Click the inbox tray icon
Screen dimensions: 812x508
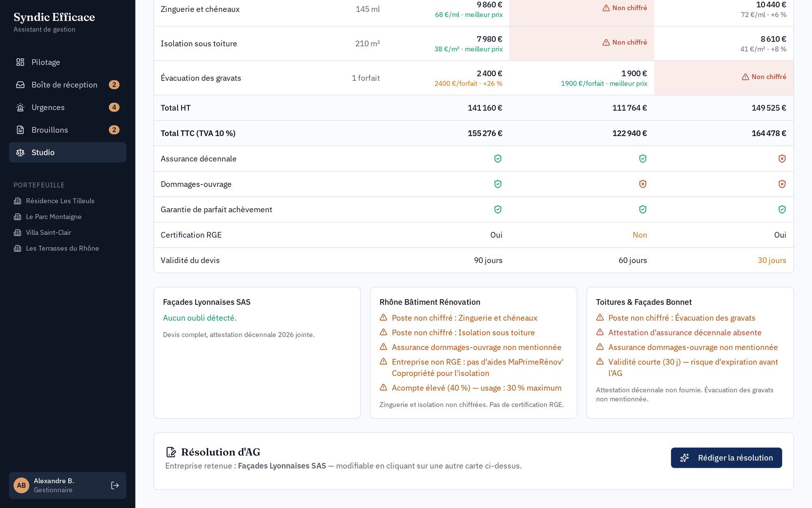20,85
